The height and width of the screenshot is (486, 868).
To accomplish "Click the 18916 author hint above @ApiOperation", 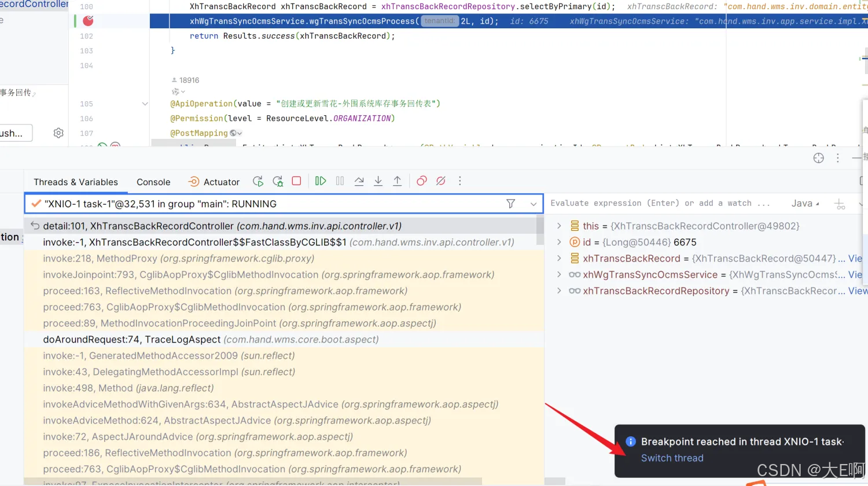I will click(x=185, y=80).
